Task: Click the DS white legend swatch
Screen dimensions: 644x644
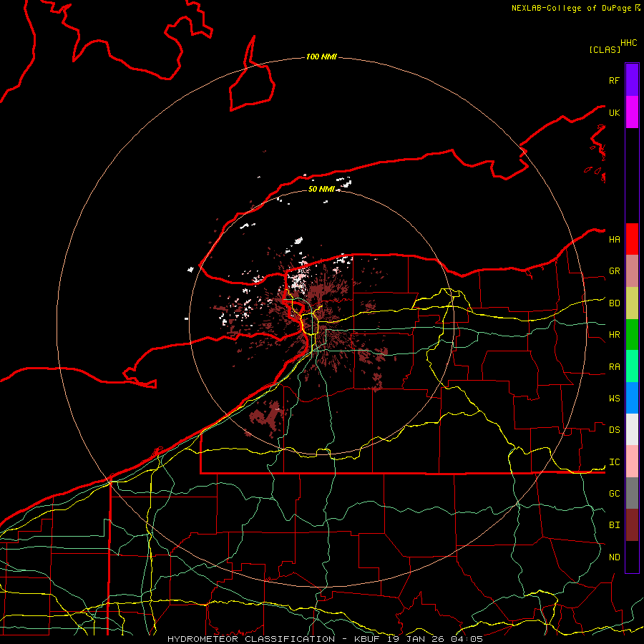Action: 632,429
